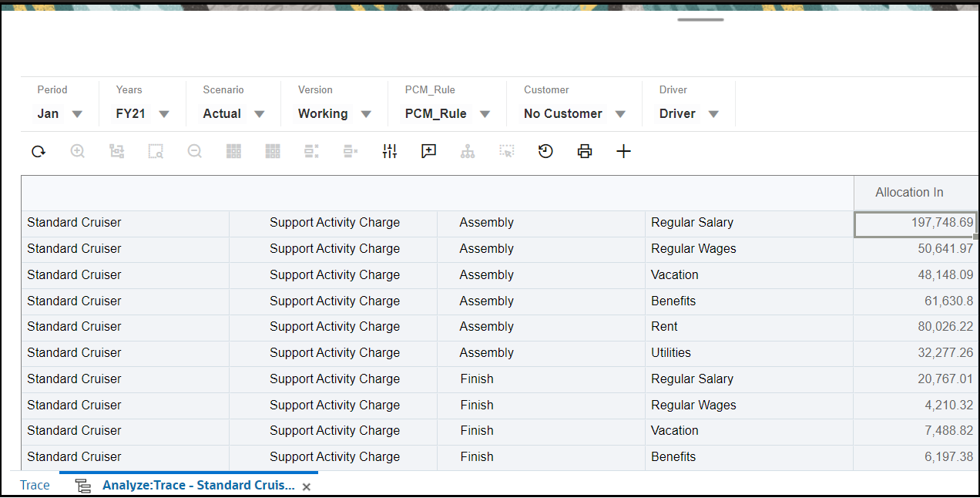Viewport: 980px width, 498px height.
Task: Click Benefits in the Finish row
Action: [673, 457]
